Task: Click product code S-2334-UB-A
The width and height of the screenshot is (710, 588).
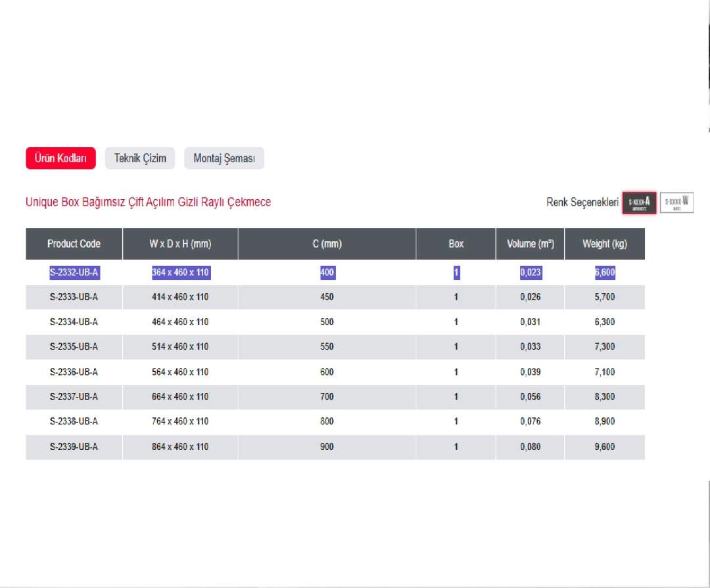Action: [x=74, y=322]
